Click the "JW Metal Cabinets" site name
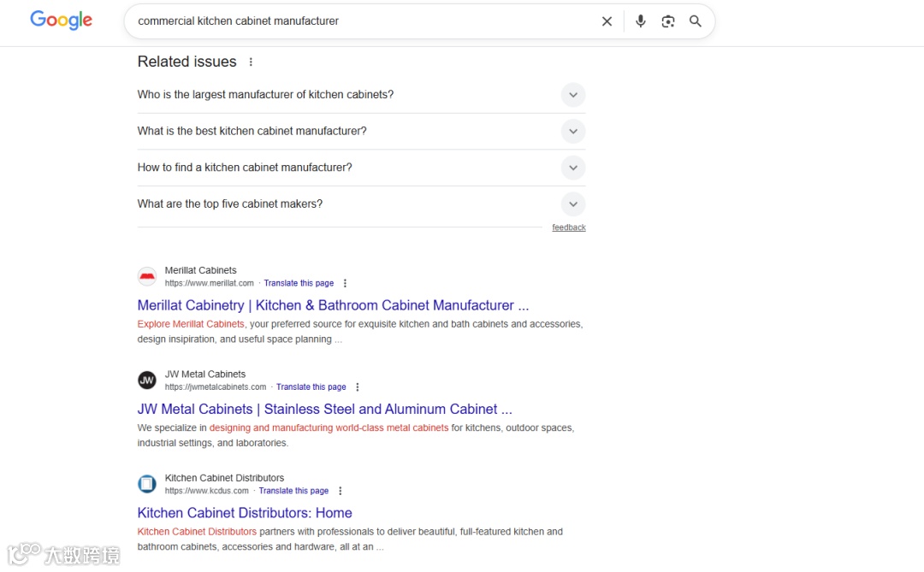This screenshot has height=572, width=924. [205, 374]
